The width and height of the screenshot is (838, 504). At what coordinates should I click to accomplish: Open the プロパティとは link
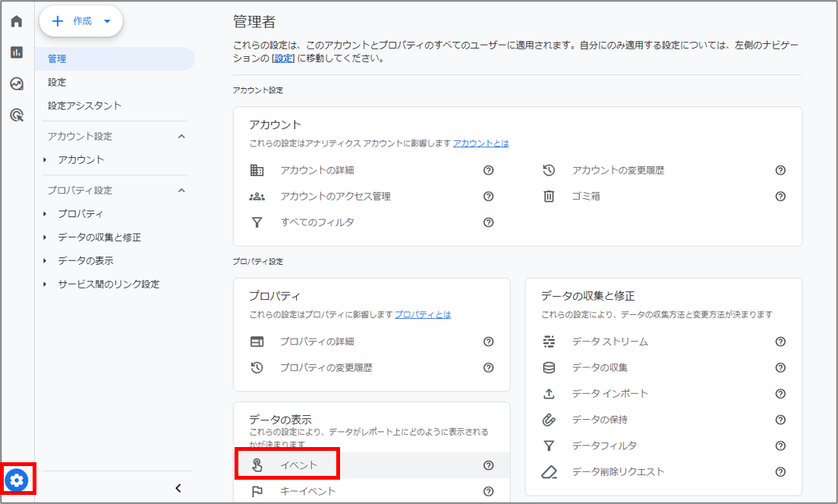pos(422,314)
